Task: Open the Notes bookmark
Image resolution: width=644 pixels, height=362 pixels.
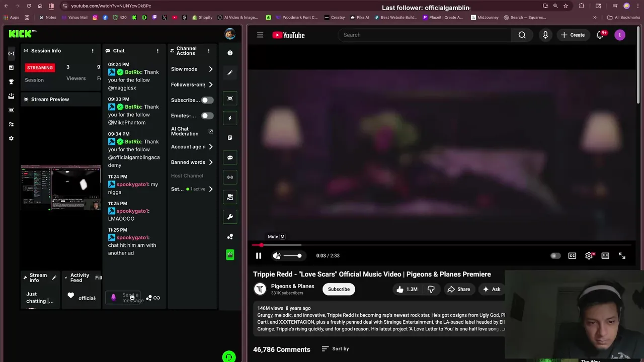Action: tap(47, 17)
